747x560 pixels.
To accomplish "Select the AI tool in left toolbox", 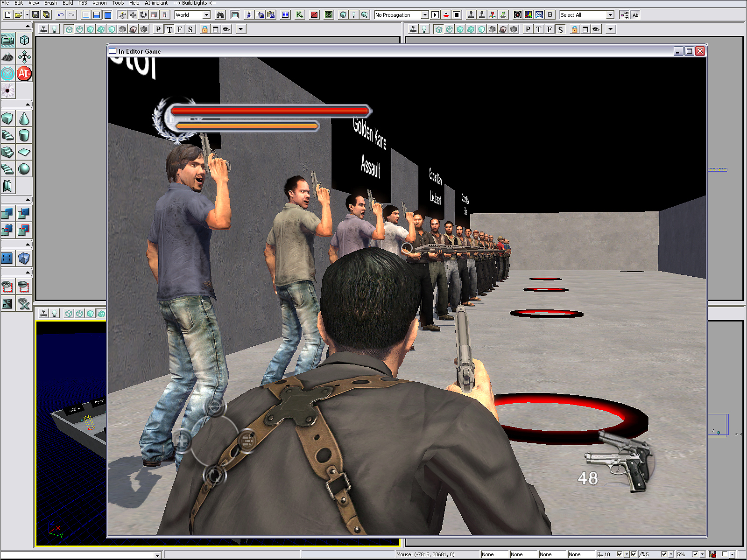I will 24,73.
